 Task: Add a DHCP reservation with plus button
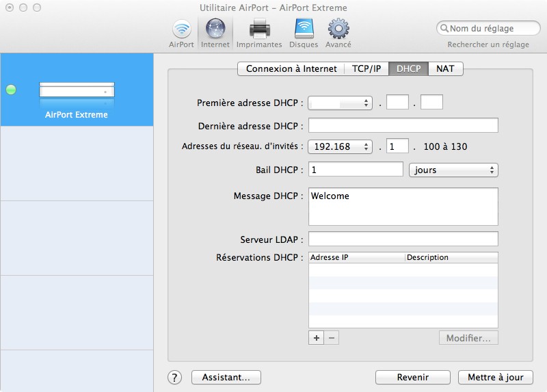pyautogui.click(x=317, y=338)
